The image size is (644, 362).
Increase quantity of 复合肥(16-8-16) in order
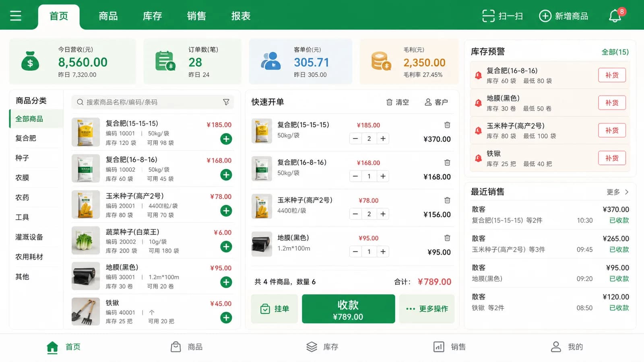pos(383,176)
